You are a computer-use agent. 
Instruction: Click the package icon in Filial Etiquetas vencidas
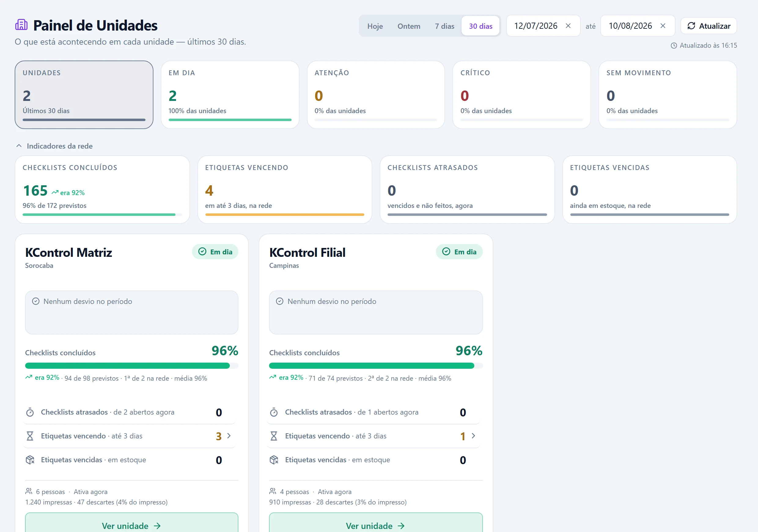(x=274, y=460)
